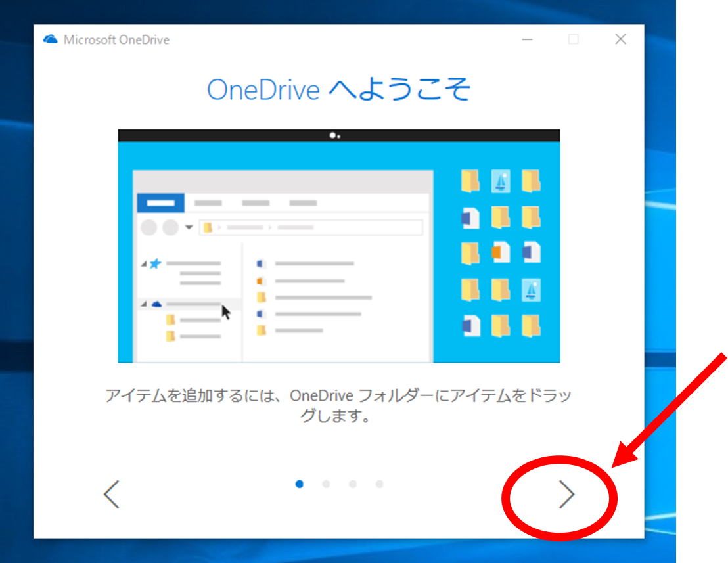Go back with the previous slide arrow
Screen dimensions: 728x563
(x=112, y=494)
